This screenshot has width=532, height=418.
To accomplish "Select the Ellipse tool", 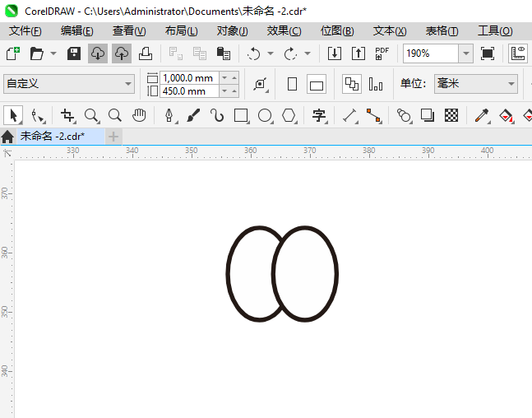I will [265, 115].
